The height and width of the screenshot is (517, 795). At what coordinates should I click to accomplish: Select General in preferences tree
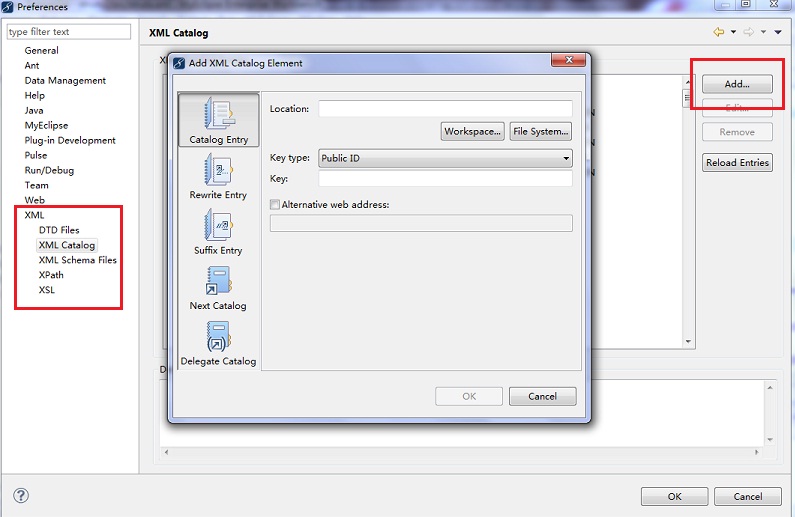42,51
